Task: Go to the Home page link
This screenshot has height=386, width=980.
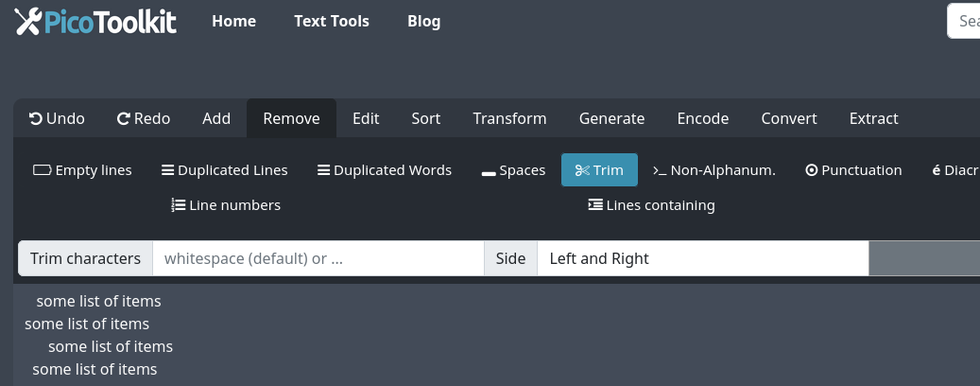Action: coord(233,21)
